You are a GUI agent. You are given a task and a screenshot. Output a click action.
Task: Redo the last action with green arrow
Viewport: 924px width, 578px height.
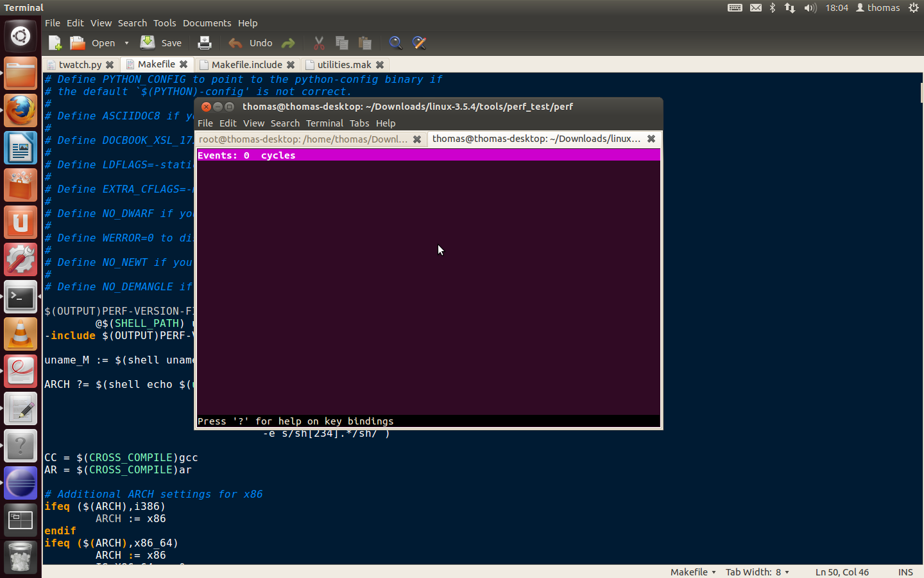288,43
